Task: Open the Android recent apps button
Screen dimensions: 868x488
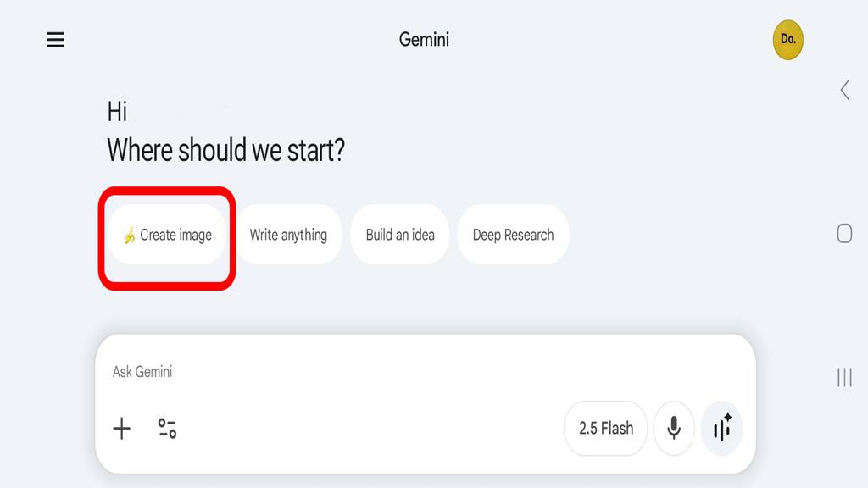Action: (x=844, y=377)
